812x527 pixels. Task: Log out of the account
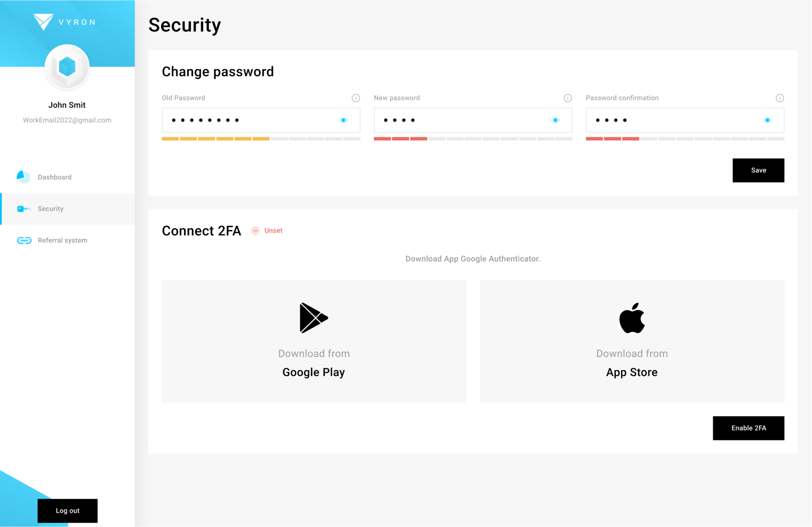[67, 511]
